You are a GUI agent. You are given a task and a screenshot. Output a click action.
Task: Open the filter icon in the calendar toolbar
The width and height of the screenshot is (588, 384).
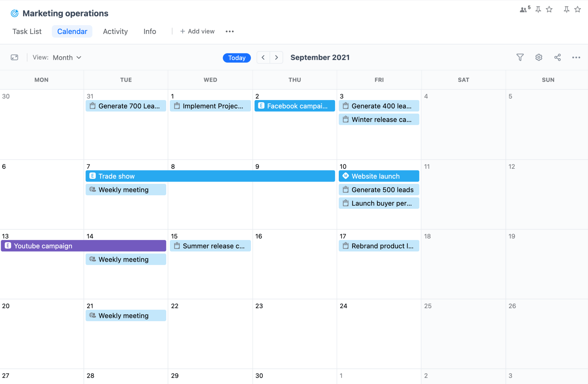click(520, 57)
